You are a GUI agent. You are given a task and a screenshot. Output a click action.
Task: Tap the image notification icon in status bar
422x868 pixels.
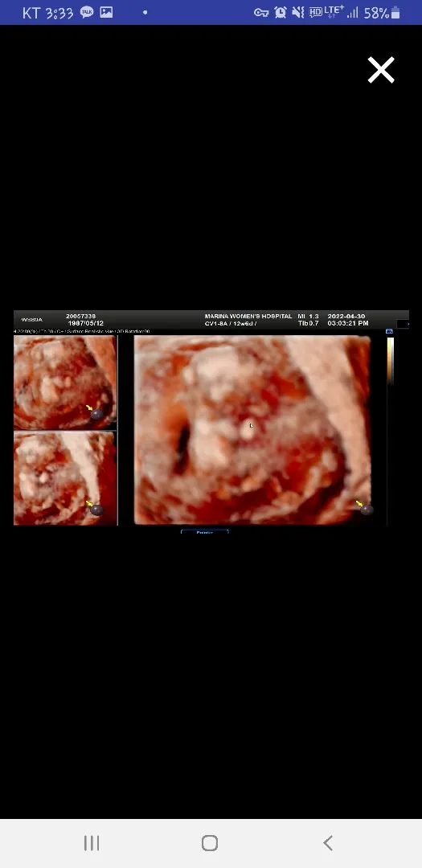106,12
